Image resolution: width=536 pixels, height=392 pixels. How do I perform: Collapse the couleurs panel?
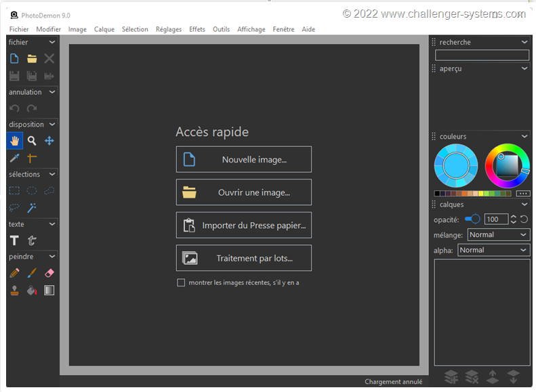click(x=524, y=136)
